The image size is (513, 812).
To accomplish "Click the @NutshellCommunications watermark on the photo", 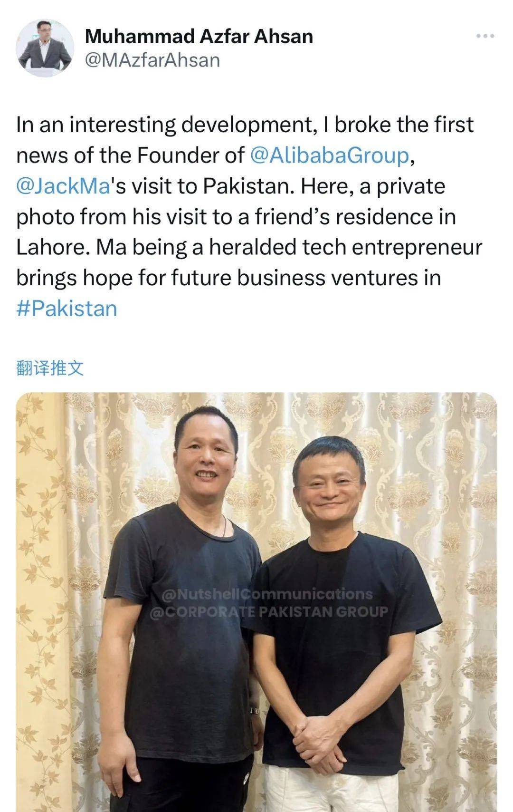I will pyautogui.click(x=267, y=594).
